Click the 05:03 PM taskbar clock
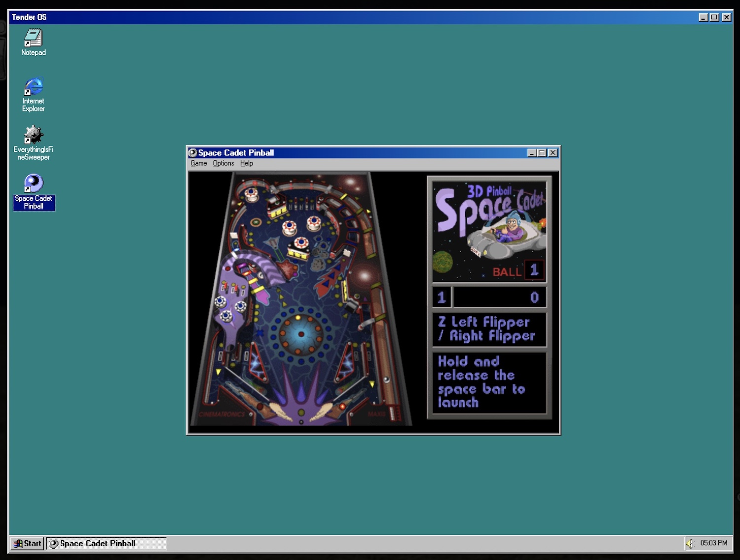The height and width of the screenshot is (560, 740). click(x=714, y=543)
